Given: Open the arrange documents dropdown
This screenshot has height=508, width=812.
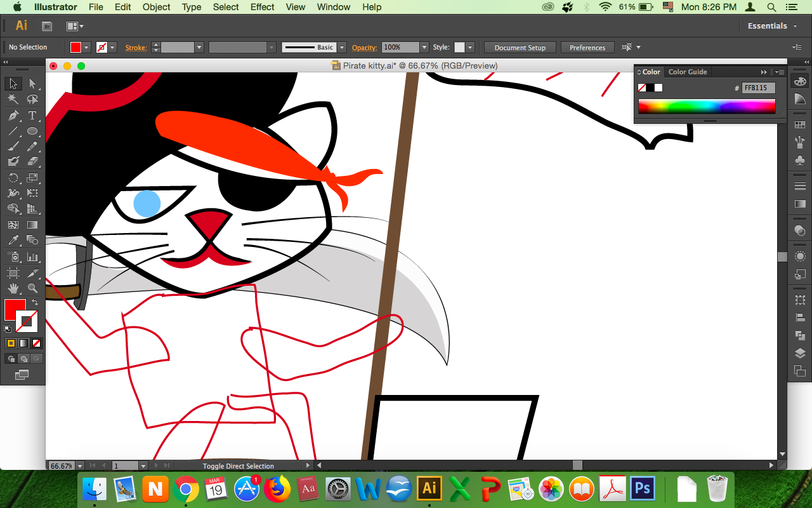Looking at the screenshot, I should (75, 26).
